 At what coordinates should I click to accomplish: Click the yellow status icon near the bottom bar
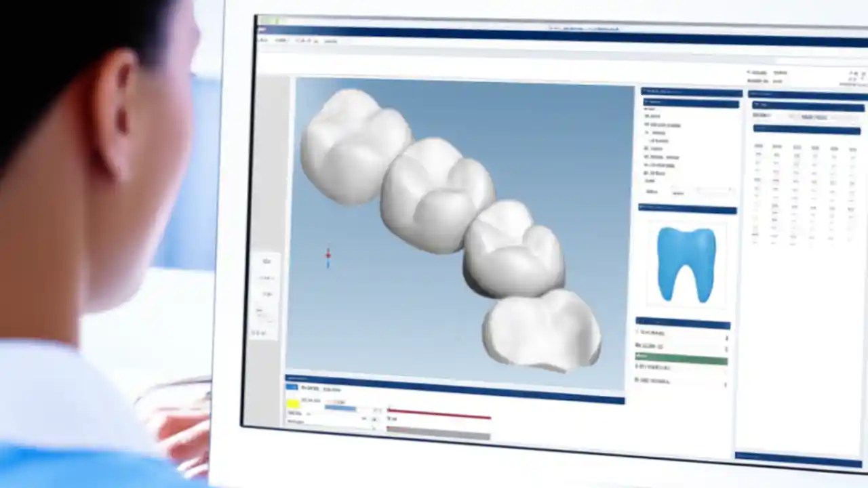point(293,403)
